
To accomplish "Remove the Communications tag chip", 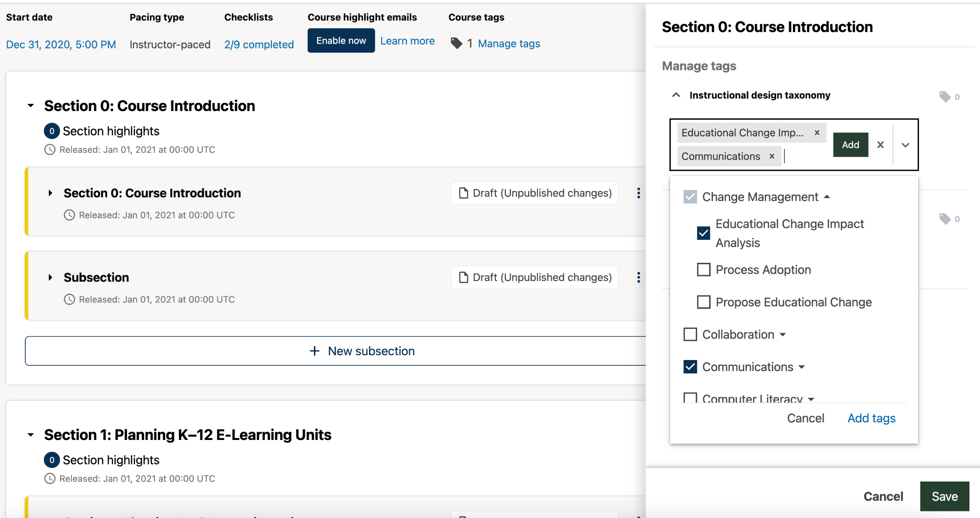I will click(x=772, y=157).
